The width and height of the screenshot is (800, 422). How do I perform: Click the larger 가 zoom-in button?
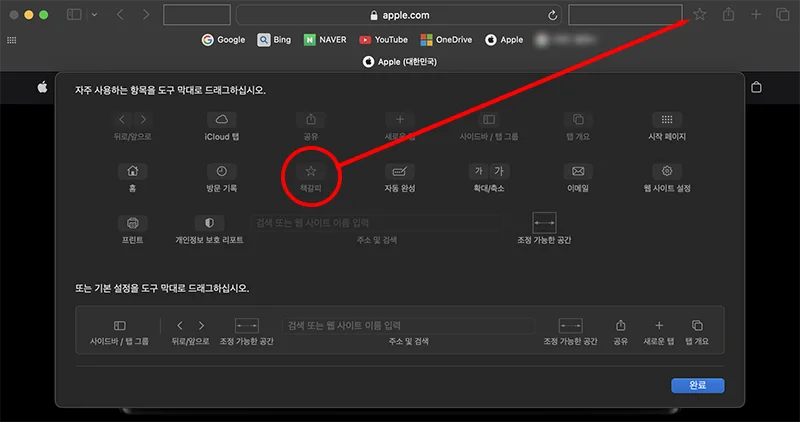click(499, 171)
